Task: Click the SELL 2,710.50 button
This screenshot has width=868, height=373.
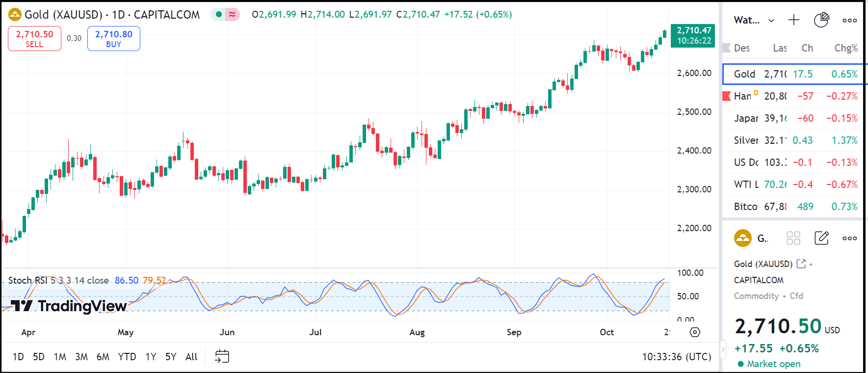Action: 34,38
